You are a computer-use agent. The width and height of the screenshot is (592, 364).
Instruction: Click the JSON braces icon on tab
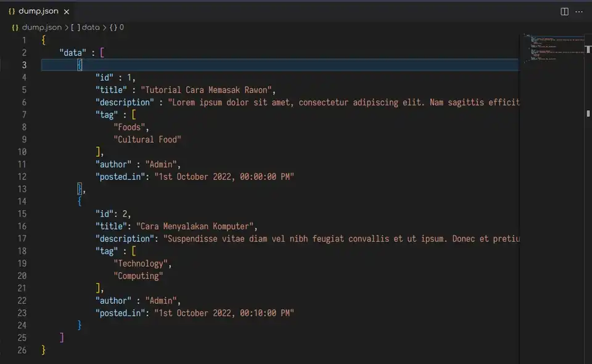pos(12,11)
